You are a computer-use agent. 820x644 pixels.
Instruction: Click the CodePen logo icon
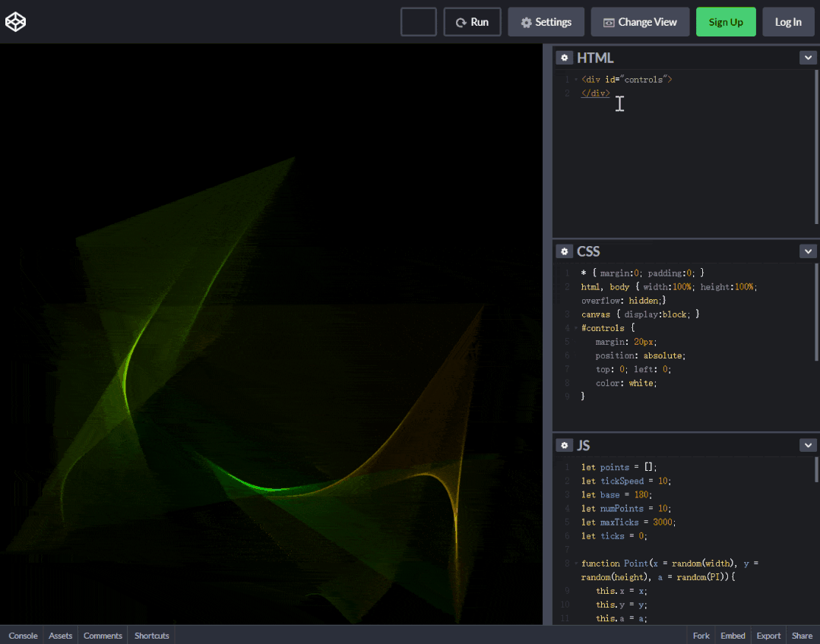pyautogui.click(x=16, y=22)
